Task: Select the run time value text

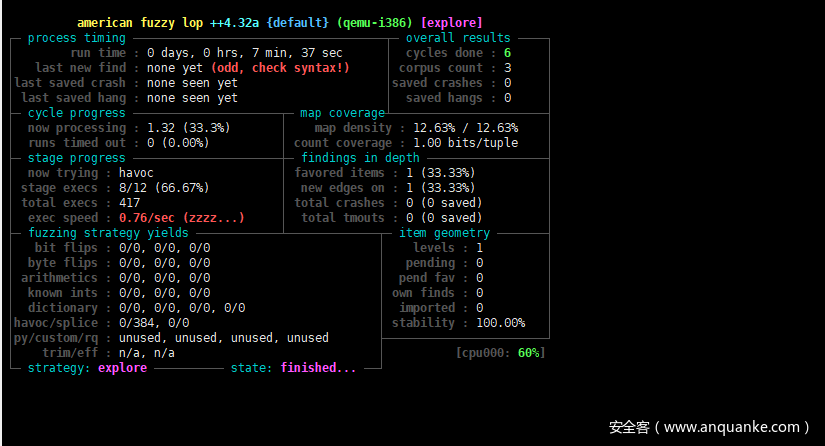Action: (x=244, y=53)
